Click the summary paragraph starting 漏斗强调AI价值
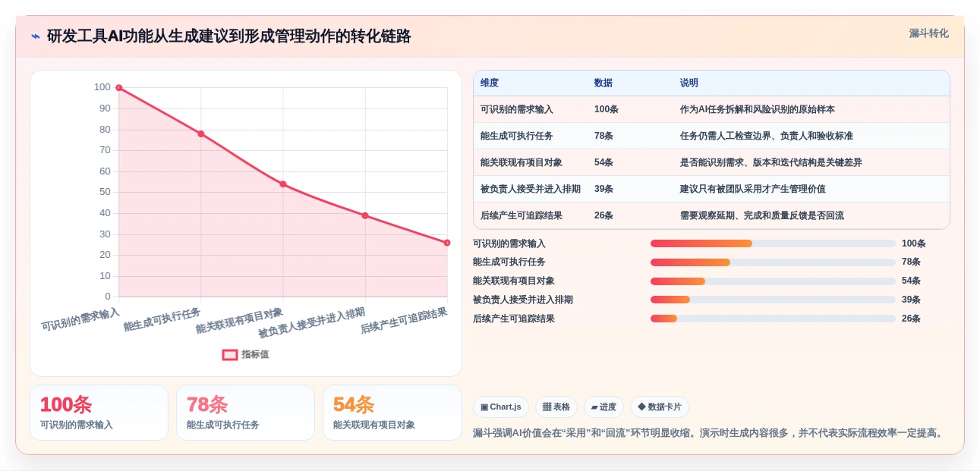The width and height of the screenshot is (980, 471). (710, 433)
